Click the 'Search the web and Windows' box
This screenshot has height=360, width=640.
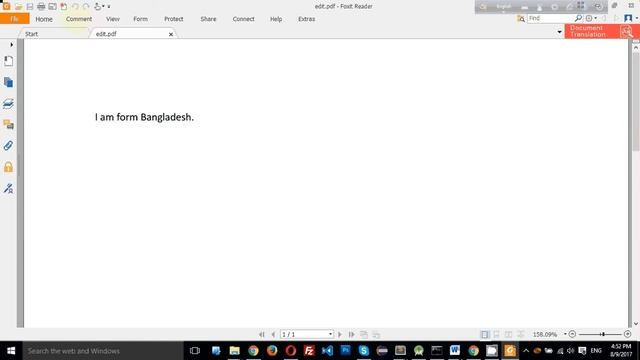(x=103, y=351)
